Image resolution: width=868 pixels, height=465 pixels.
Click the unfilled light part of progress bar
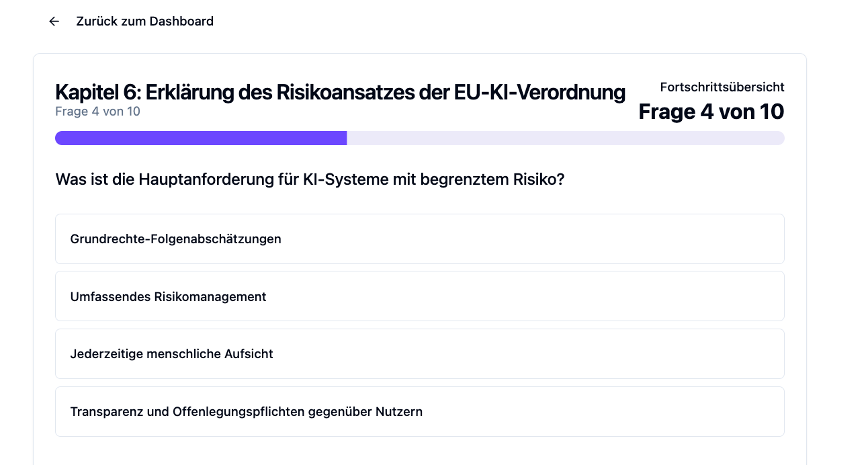click(x=564, y=138)
